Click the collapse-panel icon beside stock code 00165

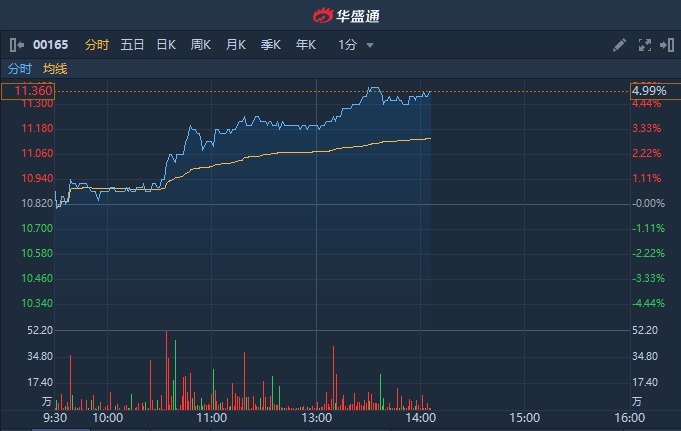coord(16,45)
